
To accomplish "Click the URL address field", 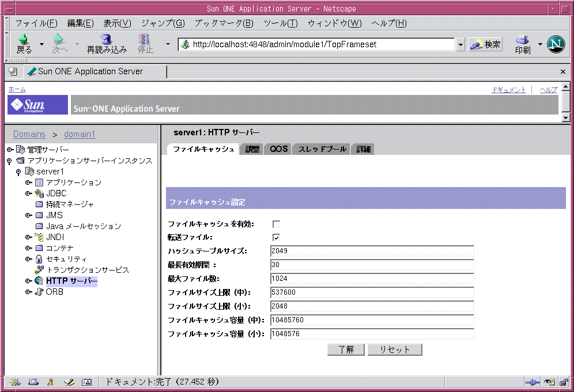I will click(x=316, y=45).
